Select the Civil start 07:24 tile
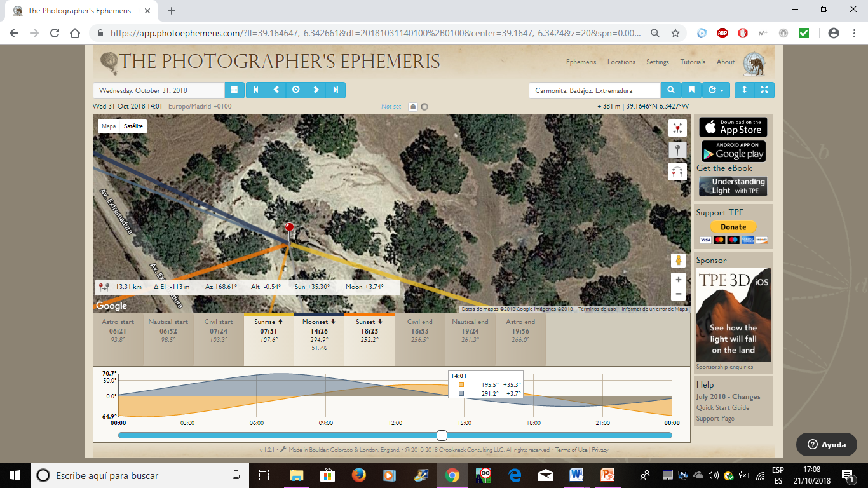The image size is (868, 488). point(219,339)
